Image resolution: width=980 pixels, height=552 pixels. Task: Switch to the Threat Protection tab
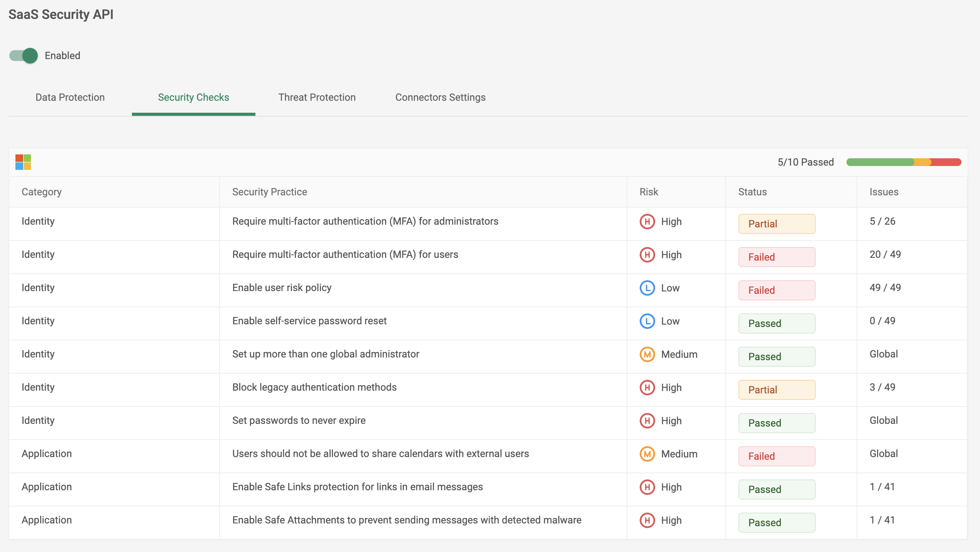(x=317, y=97)
